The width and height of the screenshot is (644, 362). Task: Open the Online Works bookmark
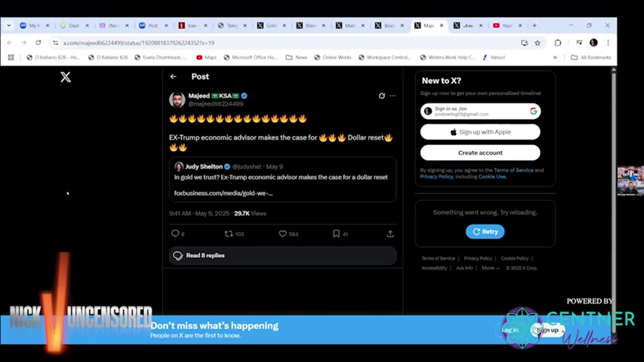(x=333, y=57)
